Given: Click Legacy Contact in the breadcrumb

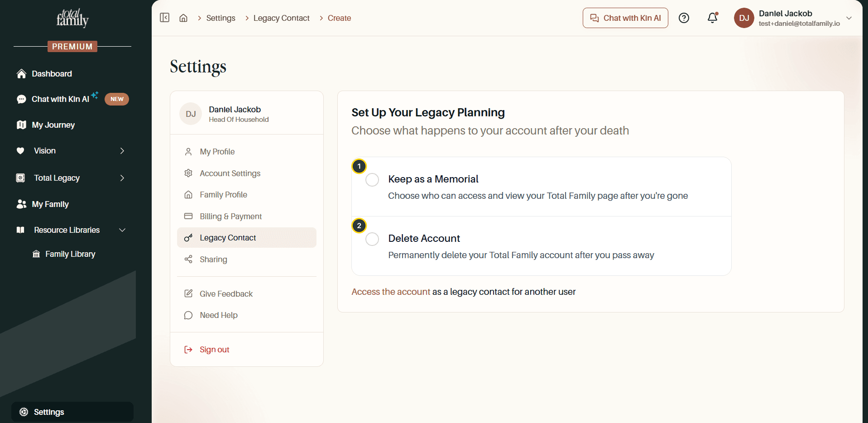Looking at the screenshot, I should 282,18.
